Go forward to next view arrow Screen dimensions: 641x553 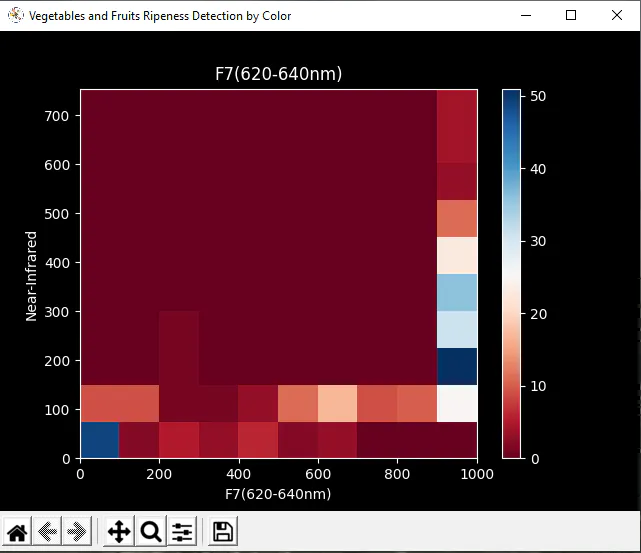coord(77,532)
